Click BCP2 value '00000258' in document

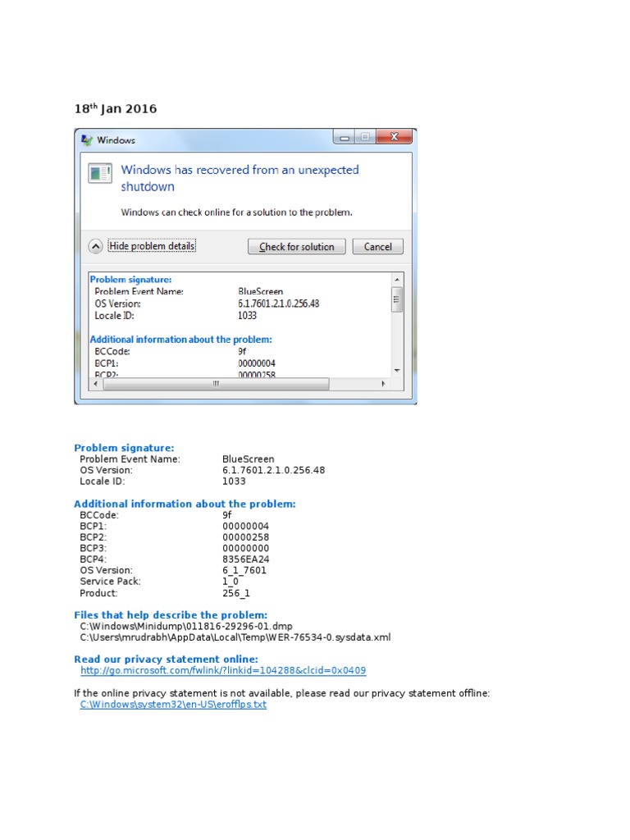[x=245, y=536]
